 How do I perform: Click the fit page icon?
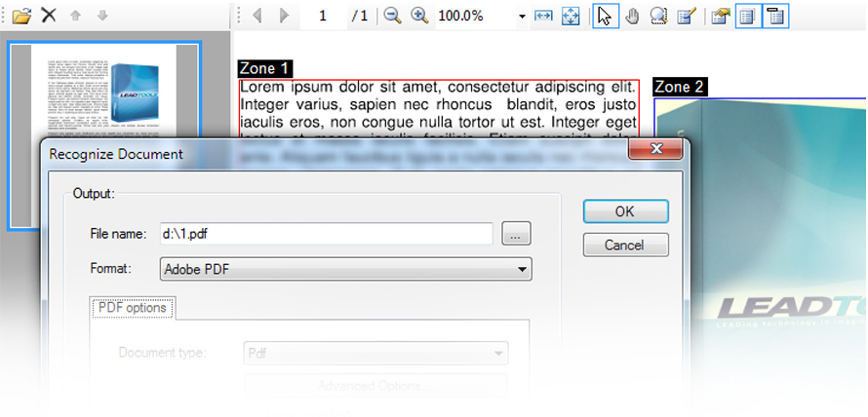point(571,16)
